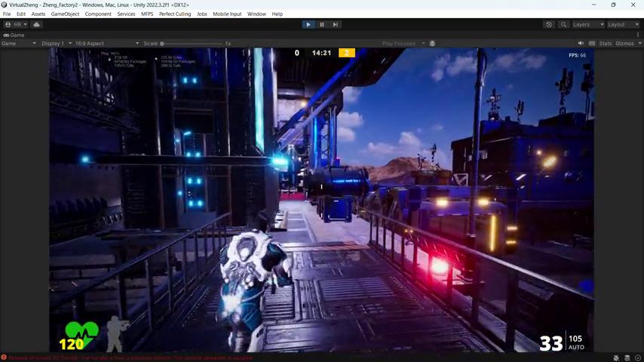Open the undo history icon
644x362 pixels.
click(549, 25)
